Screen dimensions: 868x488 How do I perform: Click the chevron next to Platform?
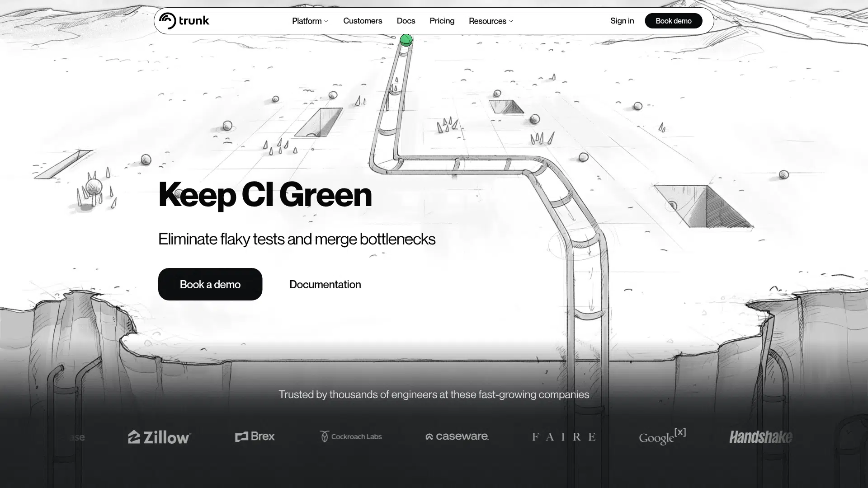[x=326, y=21]
